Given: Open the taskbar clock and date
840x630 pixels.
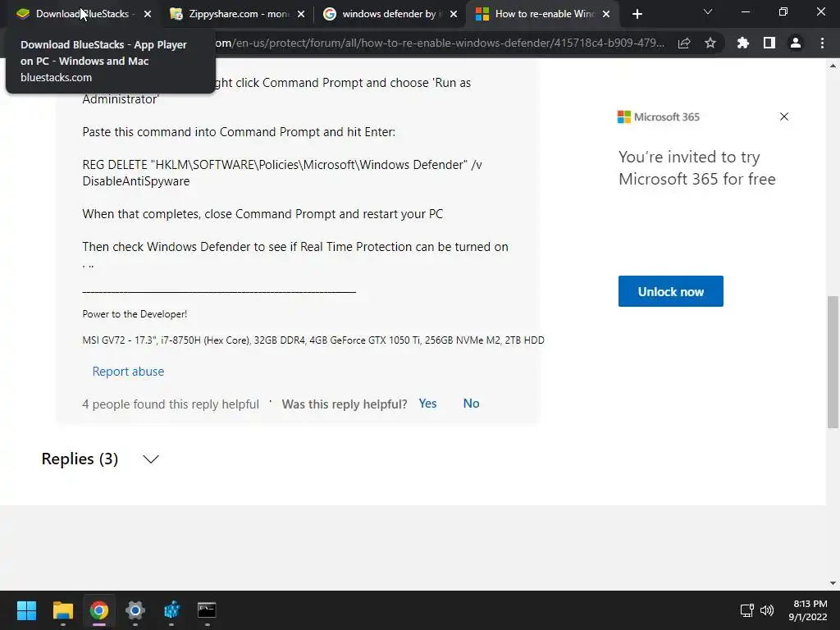Looking at the screenshot, I should 808,610.
